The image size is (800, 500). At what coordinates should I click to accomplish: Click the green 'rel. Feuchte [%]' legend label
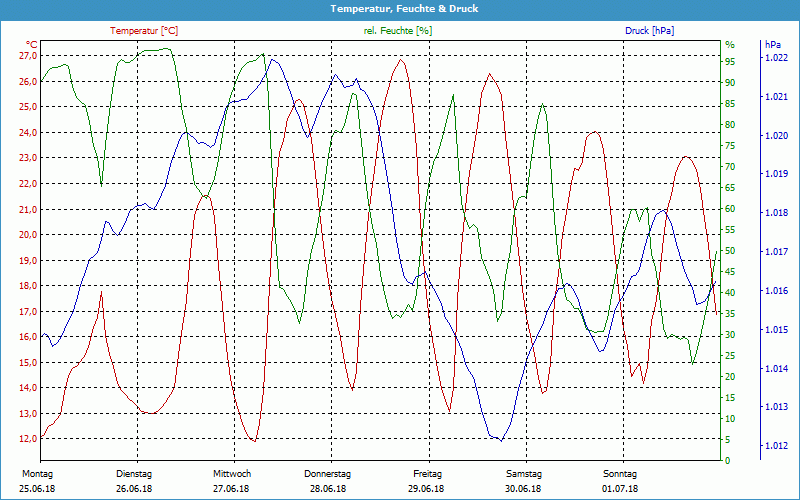(398, 31)
